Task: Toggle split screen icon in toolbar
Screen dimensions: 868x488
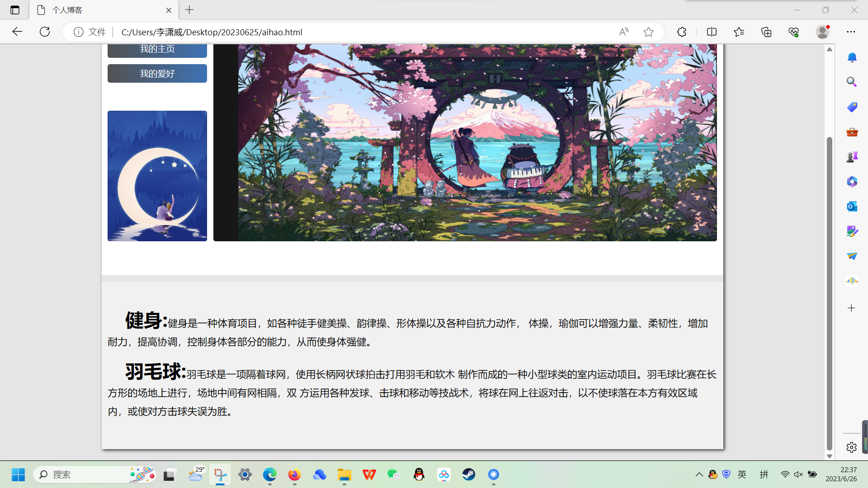Action: point(712,32)
